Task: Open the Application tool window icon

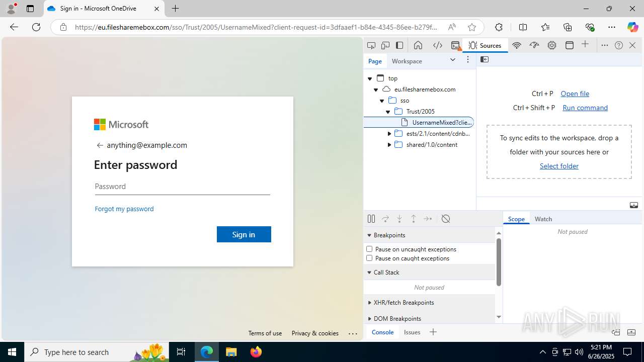Action: (570, 45)
